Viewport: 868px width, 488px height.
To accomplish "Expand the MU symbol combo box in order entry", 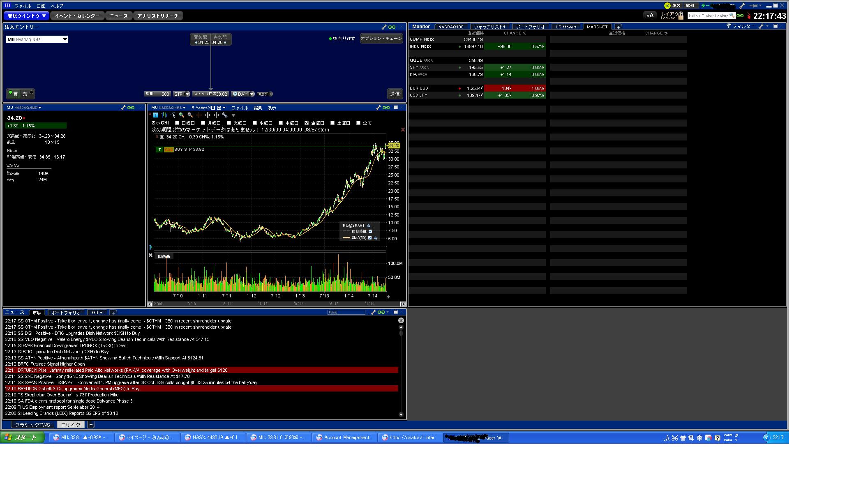I will click(65, 39).
